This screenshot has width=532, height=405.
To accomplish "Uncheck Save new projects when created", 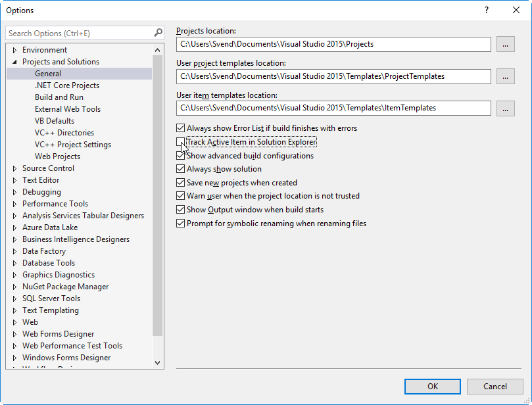I will point(180,182).
